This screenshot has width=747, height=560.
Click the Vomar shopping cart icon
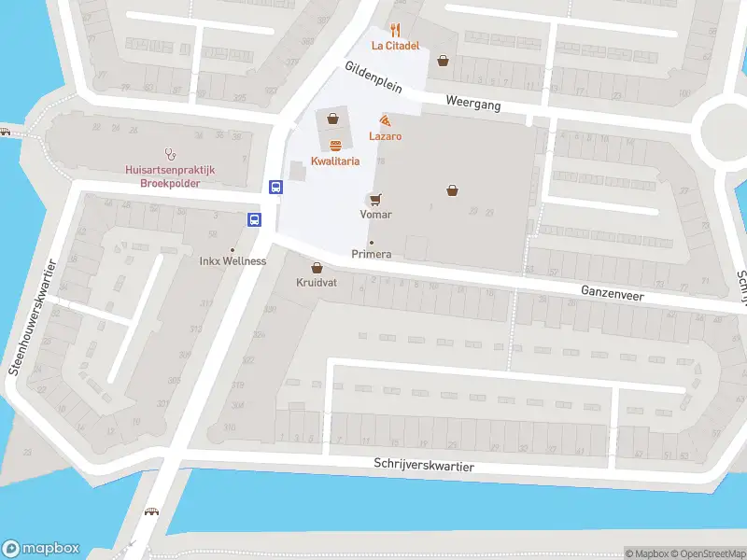coord(376,199)
